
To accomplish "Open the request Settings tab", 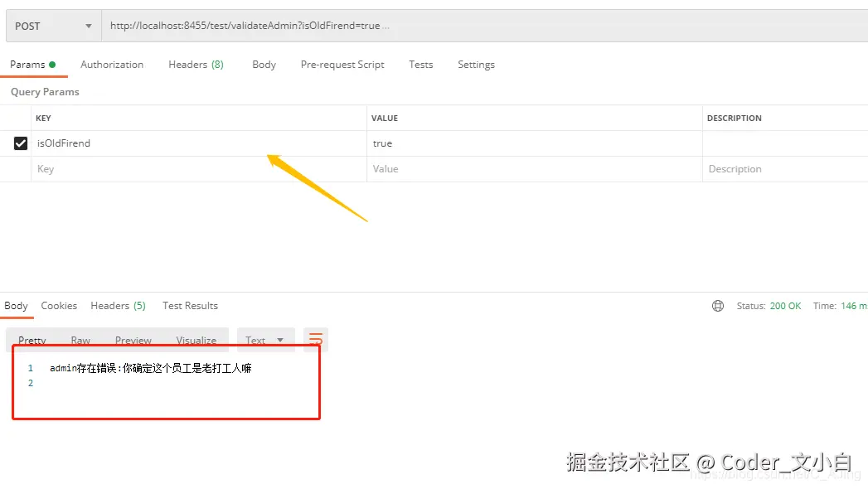I will [x=476, y=64].
